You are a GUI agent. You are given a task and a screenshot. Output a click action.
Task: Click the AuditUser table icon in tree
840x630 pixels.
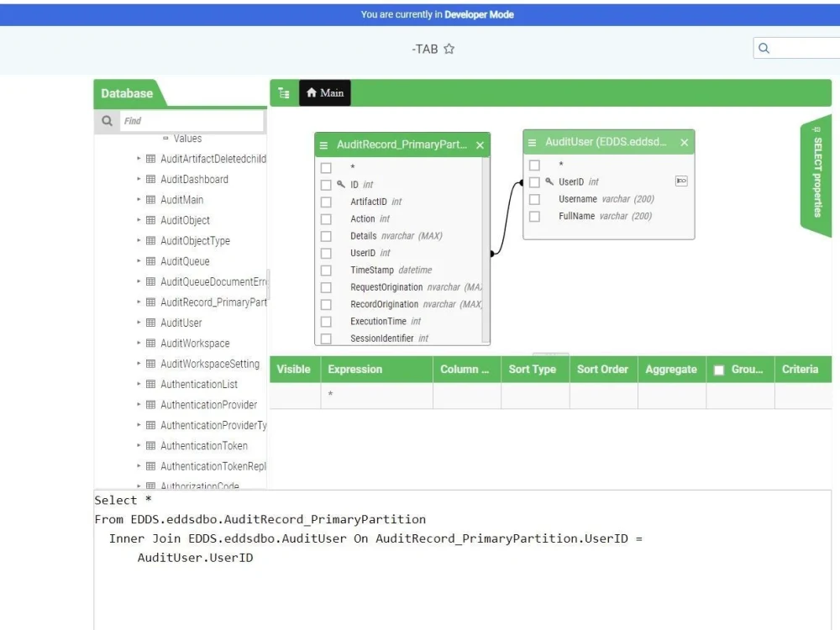[151, 323]
